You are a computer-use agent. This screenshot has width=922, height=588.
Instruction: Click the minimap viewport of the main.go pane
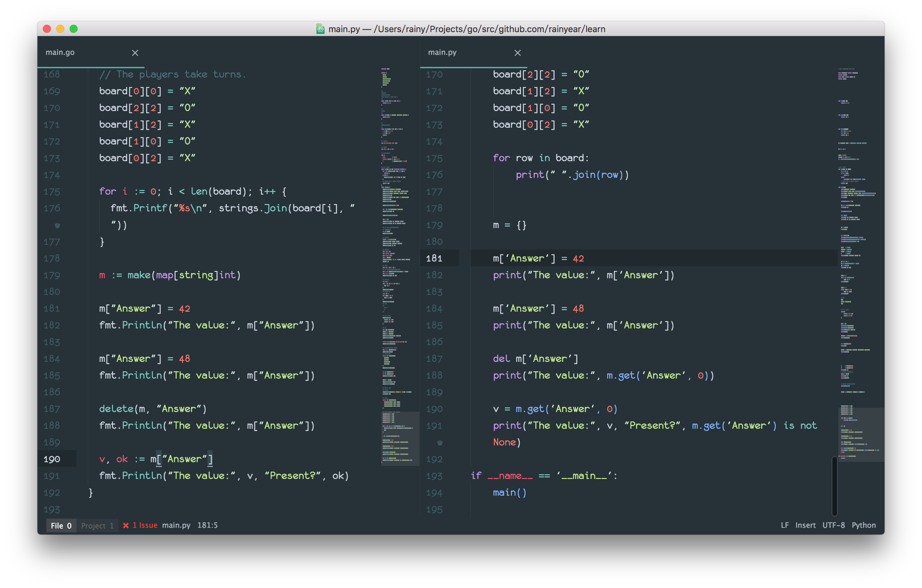tap(400, 438)
